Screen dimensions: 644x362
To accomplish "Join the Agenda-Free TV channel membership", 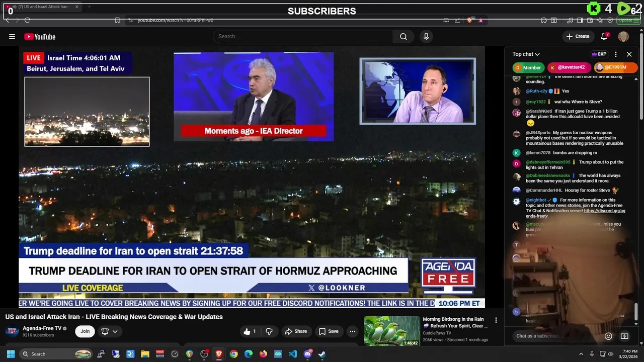I will [x=85, y=331].
